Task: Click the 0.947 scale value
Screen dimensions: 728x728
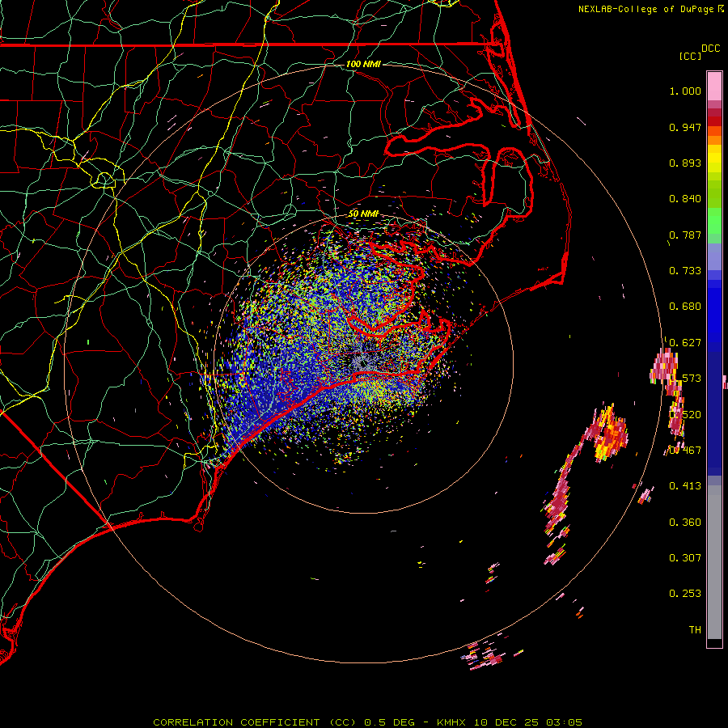Action: pos(685,127)
